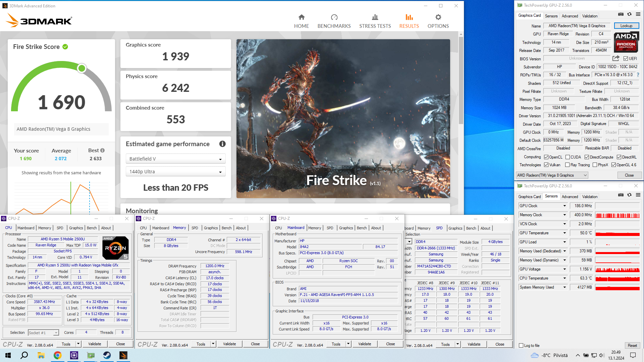Open the Battlefield V game dropdown
The image size is (644, 362).
(175, 159)
